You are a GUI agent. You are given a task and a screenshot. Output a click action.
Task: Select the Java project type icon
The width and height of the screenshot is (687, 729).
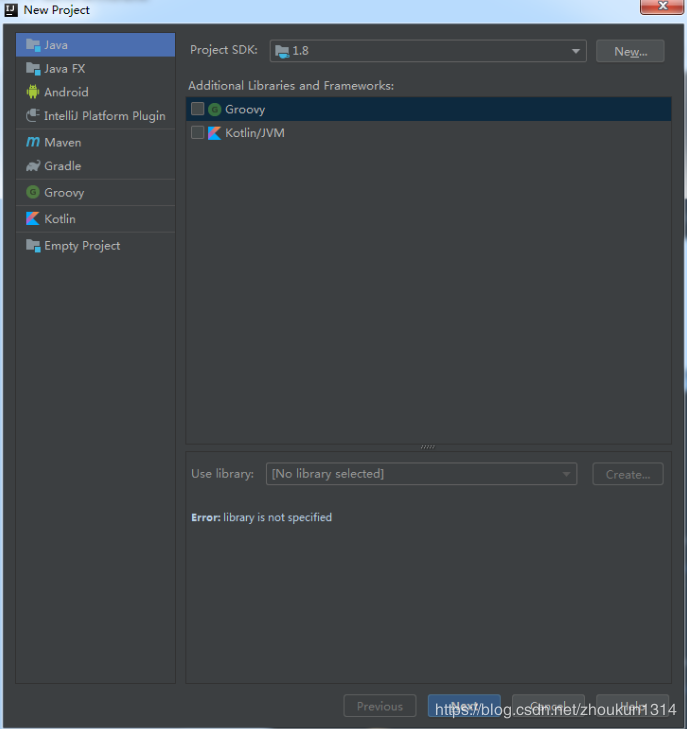33,45
